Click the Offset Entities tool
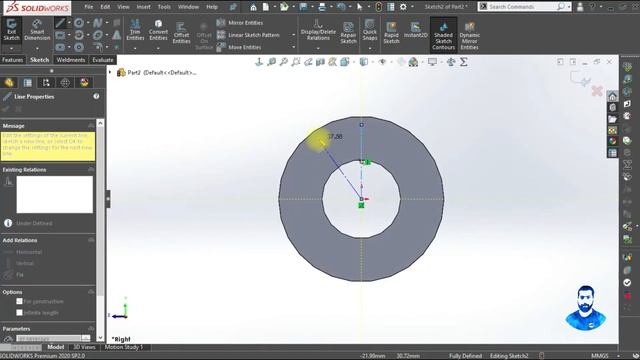Image resolution: width=640 pixels, height=360 pixels. point(181,33)
